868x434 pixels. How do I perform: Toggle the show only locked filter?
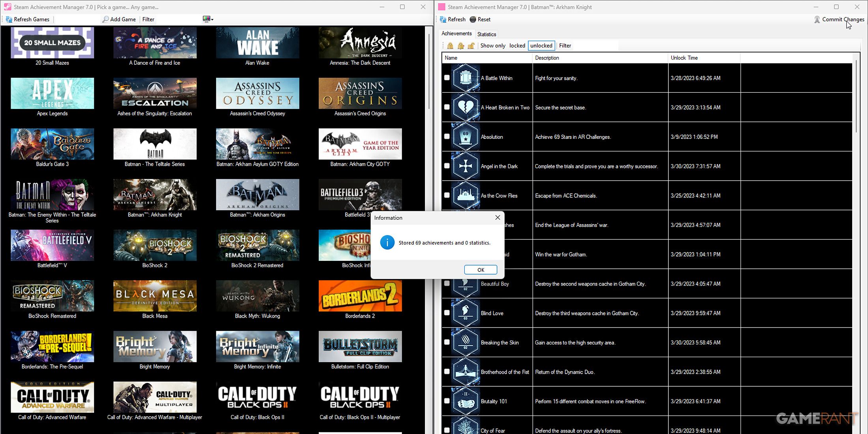pyautogui.click(x=517, y=46)
